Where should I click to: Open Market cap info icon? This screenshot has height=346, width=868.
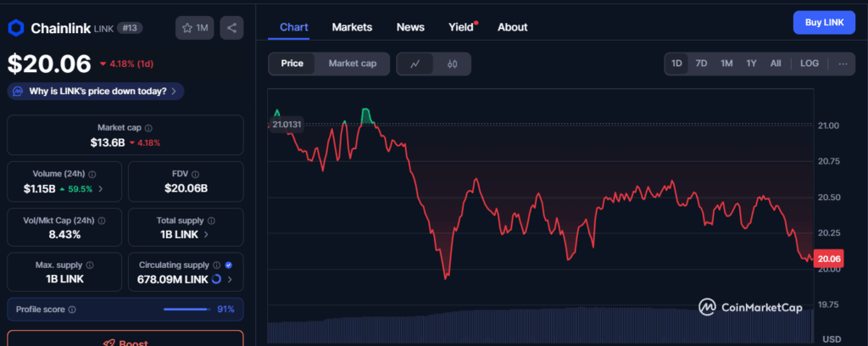pos(148,128)
